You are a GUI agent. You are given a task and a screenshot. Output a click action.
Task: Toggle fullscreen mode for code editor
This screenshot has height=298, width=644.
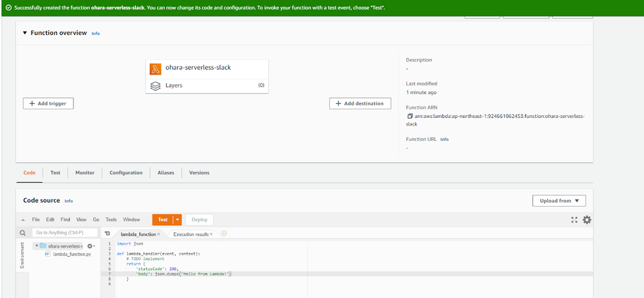click(574, 219)
